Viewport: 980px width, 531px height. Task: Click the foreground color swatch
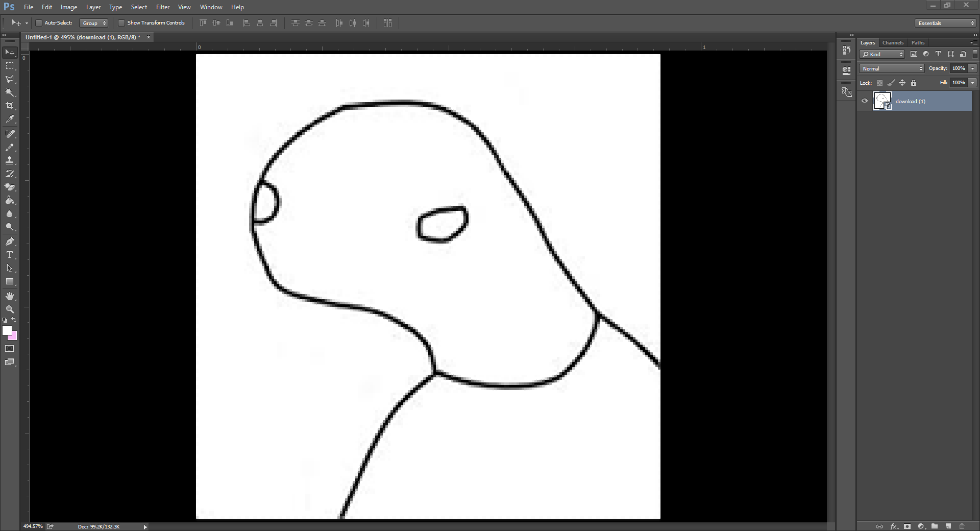point(7,330)
